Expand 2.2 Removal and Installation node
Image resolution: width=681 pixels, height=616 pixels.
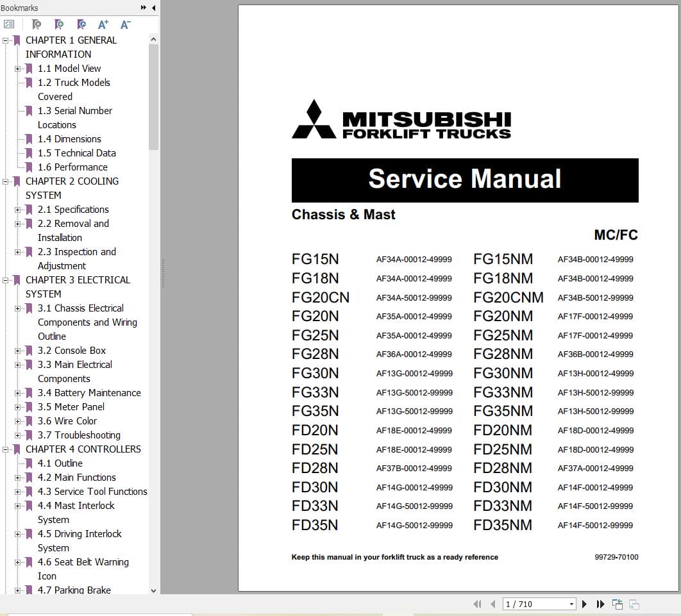(17, 224)
